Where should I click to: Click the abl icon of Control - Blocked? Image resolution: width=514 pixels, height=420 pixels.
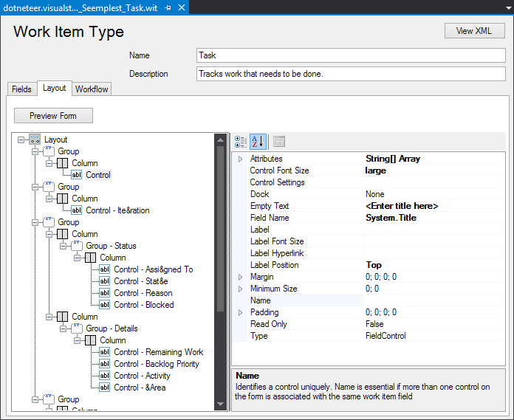pyautogui.click(x=104, y=305)
